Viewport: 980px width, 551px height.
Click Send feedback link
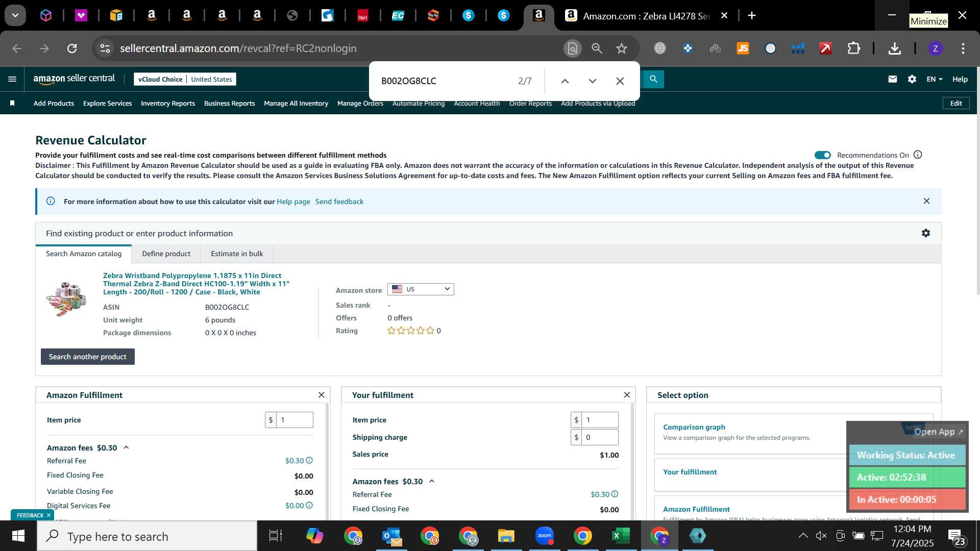pyautogui.click(x=339, y=202)
